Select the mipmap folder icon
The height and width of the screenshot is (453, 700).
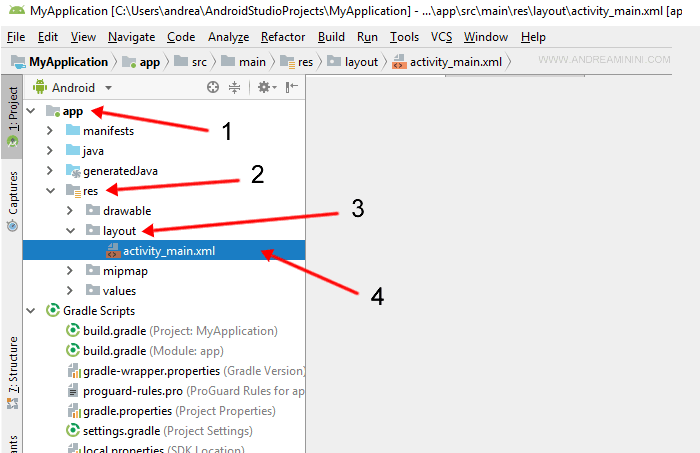point(93,270)
